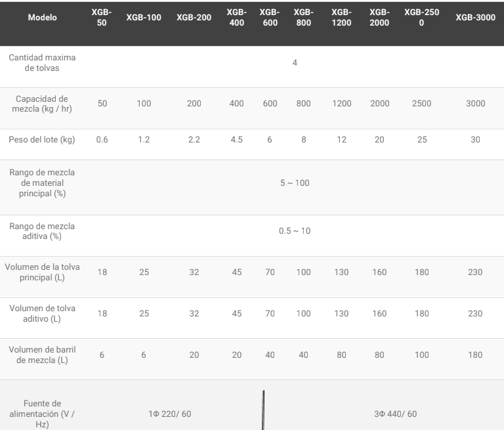Click Volumen de barril de mezcla label
Screen dimensions: 504x430
tap(42, 355)
